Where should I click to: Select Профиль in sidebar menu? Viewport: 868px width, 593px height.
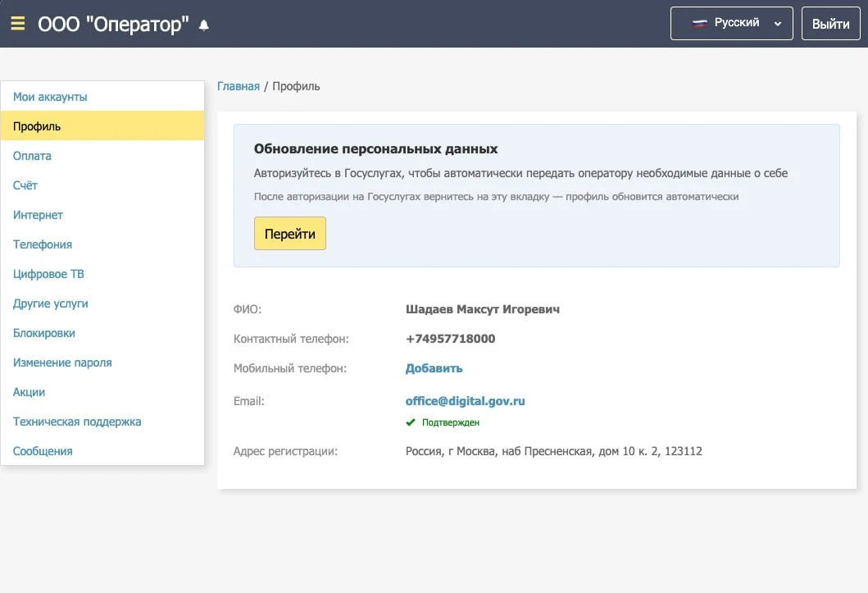pyautogui.click(x=102, y=125)
